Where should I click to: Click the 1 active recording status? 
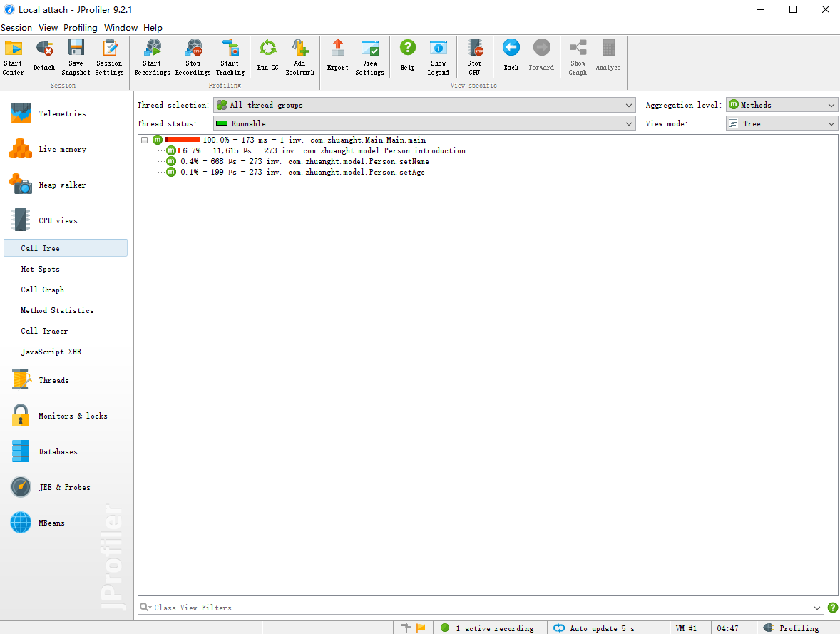coord(487,628)
